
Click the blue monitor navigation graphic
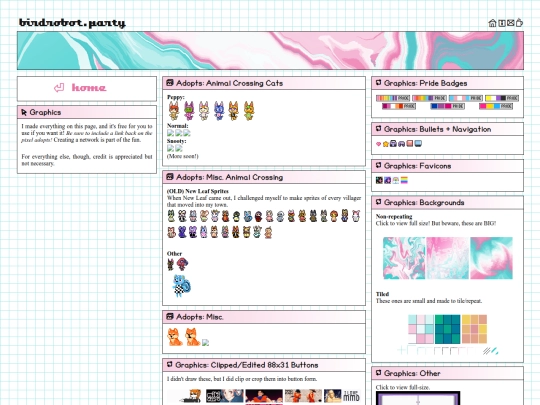click(418, 143)
